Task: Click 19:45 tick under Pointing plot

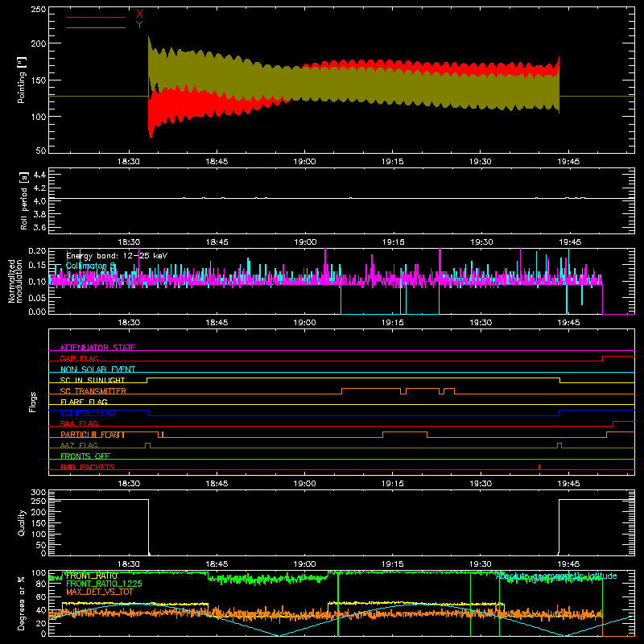Action: 568,162
